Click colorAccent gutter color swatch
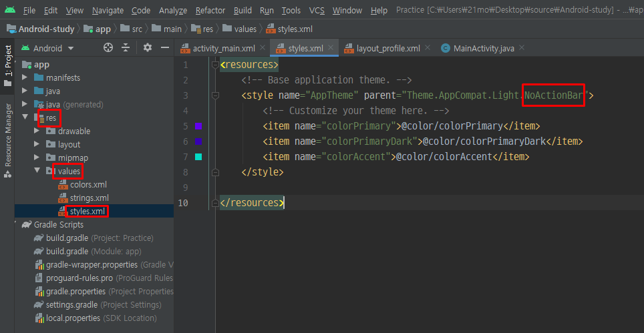 (x=198, y=157)
